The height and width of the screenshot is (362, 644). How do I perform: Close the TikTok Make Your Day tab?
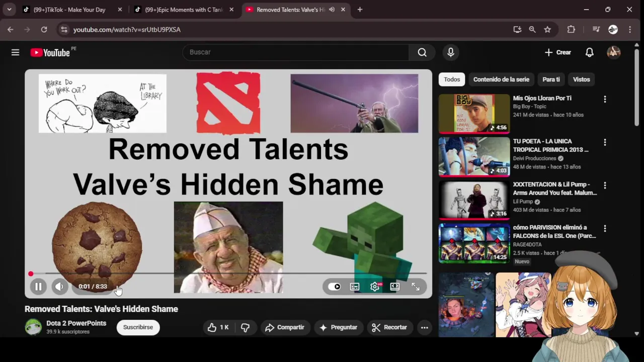pyautogui.click(x=120, y=10)
